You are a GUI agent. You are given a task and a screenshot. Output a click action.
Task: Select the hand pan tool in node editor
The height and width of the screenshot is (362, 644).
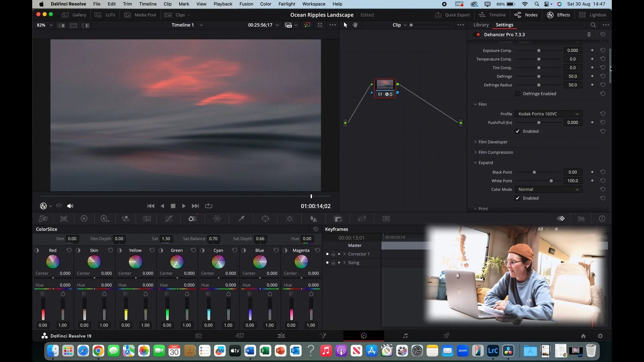pos(355,25)
